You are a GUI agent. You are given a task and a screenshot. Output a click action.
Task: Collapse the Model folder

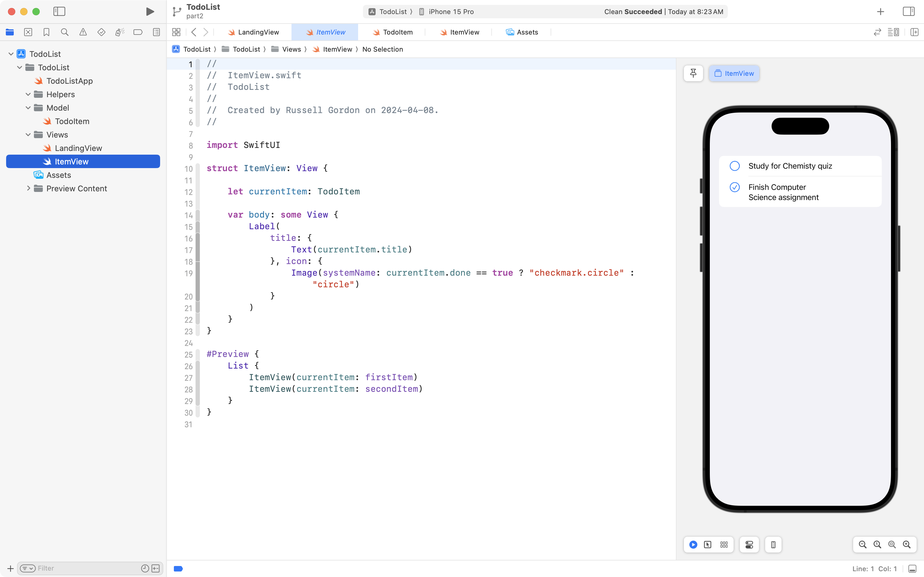point(28,108)
